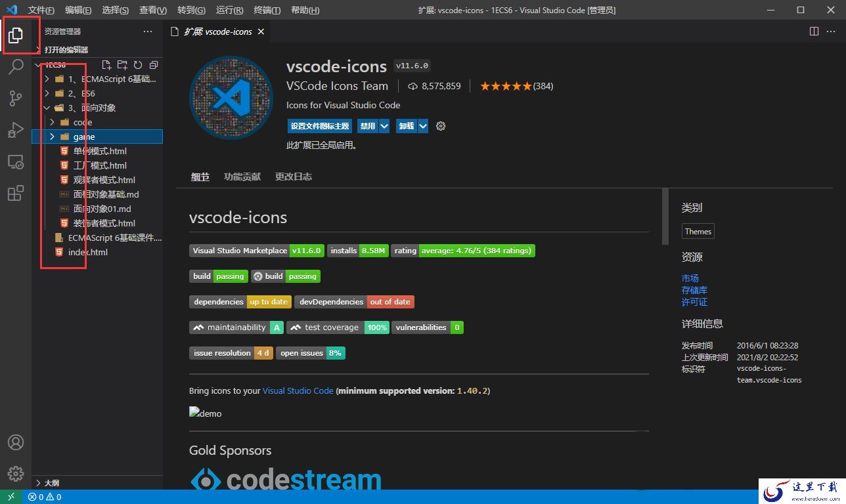Open the Run and Debug view
The height and width of the screenshot is (504, 846).
[x=16, y=130]
